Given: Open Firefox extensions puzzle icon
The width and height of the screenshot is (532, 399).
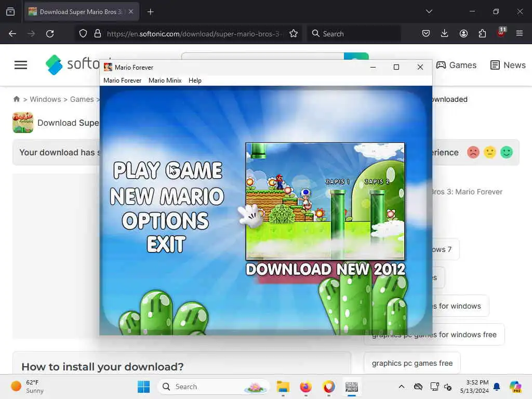Looking at the screenshot, I should (x=482, y=34).
